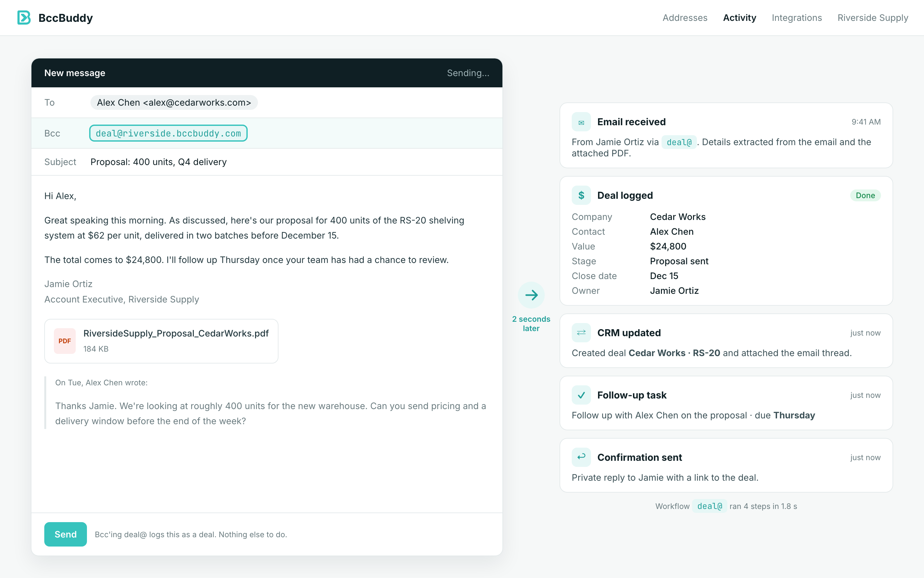Click the Stage value 'Proposal sent'
The height and width of the screenshot is (578, 924).
coord(679,261)
